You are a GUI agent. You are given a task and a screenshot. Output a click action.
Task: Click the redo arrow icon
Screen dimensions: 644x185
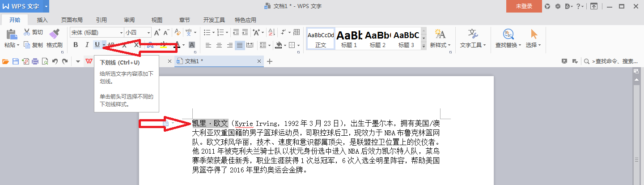tap(65, 61)
